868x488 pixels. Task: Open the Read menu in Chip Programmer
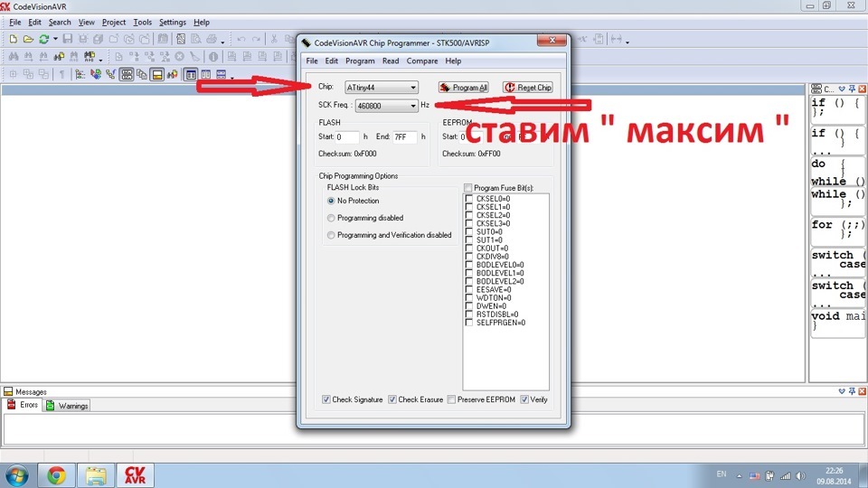click(x=391, y=61)
